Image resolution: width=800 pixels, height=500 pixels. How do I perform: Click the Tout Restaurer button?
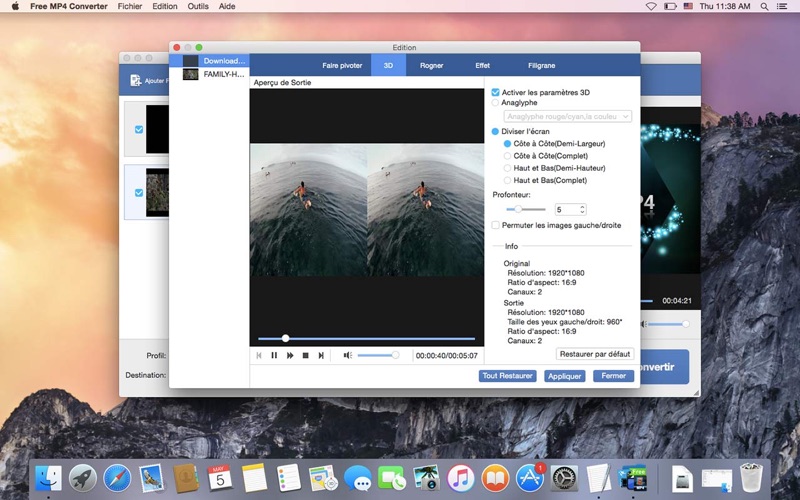pyautogui.click(x=507, y=376)
